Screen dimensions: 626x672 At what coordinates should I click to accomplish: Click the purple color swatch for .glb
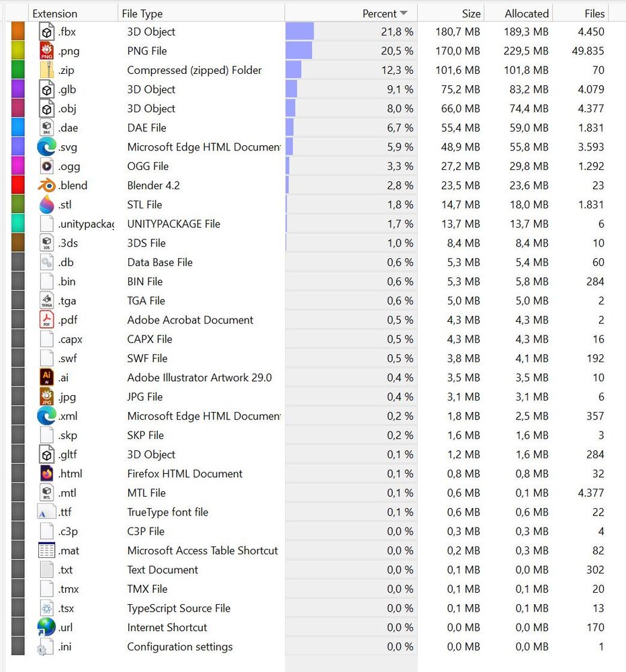click(x=18, y=89)
